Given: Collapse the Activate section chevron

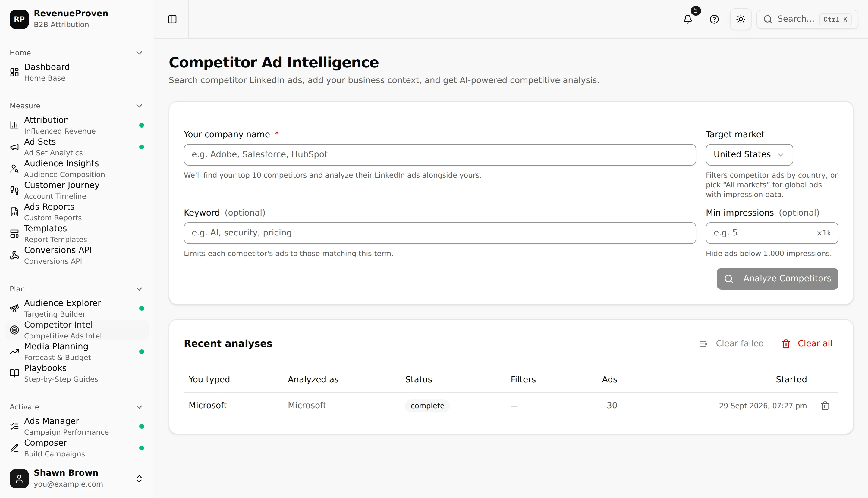Looking at the screenshot, I should (x=139, y=407).
